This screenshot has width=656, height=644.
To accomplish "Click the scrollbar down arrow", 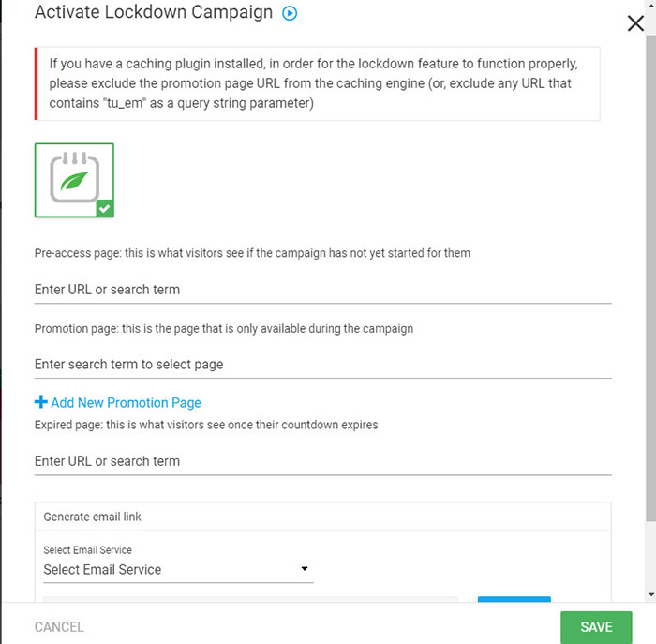I will pyautogui.click(x=650, y=594).
